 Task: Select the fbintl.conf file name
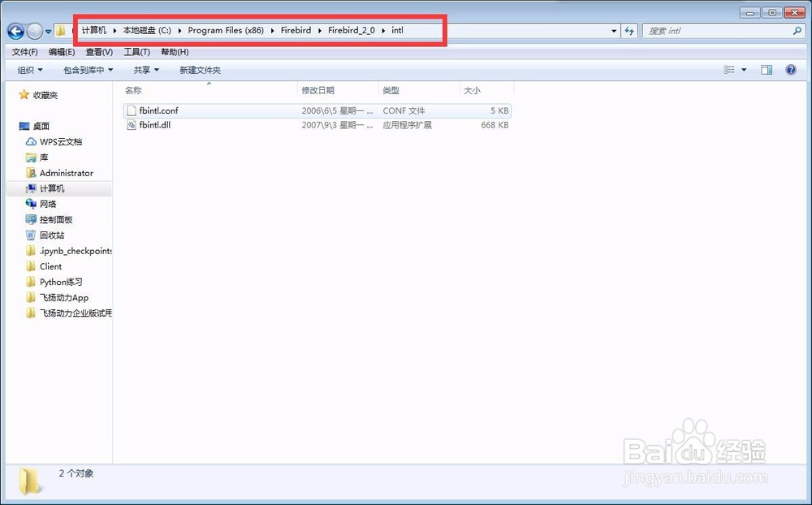158,111
